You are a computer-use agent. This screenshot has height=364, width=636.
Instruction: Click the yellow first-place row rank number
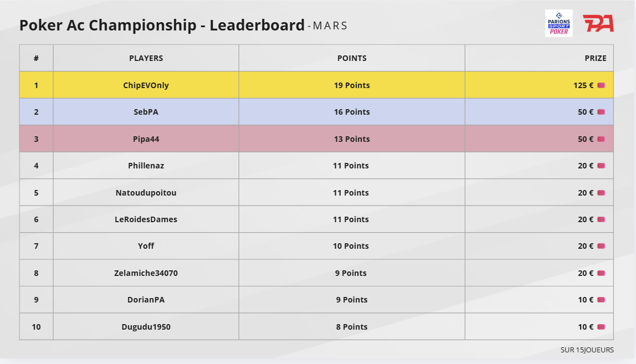point(36,85)
